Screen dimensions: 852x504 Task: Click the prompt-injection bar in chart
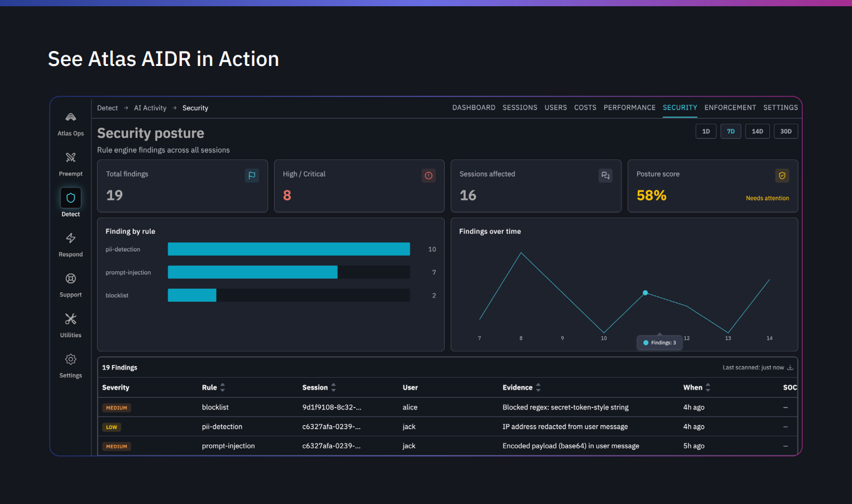point(253,272)
